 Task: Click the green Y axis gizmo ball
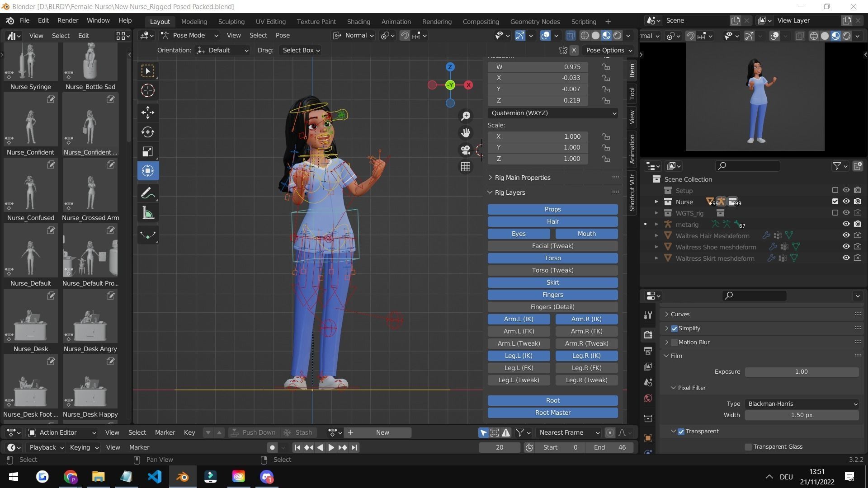pos(450,85)
